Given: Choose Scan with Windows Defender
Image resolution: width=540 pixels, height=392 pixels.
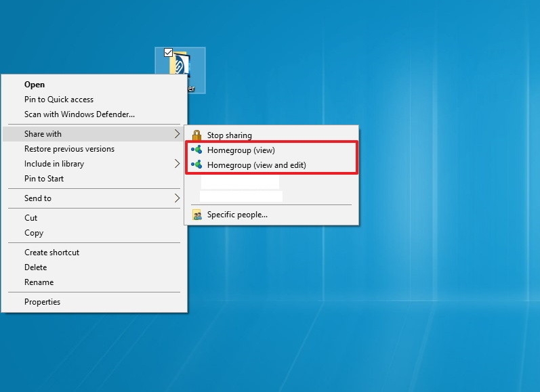Looking at the screenshot, I should point(95,114).
